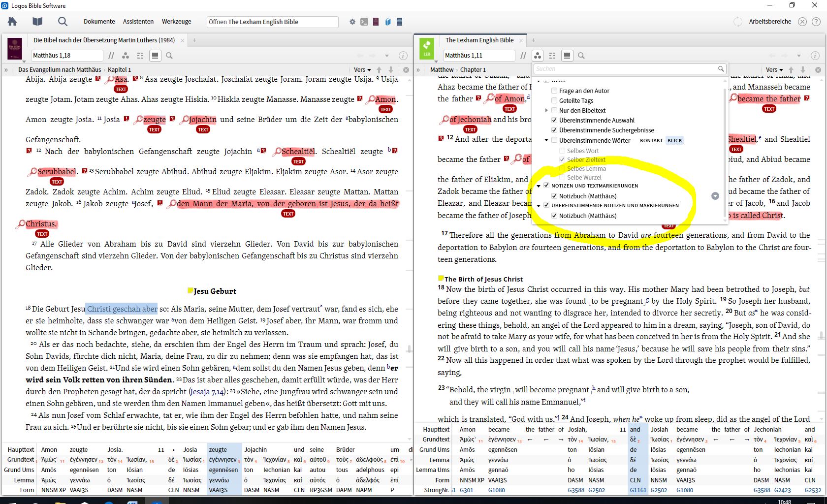Check the Nur den Bibeltext option
The height and width of the screenshot is (504, 827).
click(x=555, y=110)
